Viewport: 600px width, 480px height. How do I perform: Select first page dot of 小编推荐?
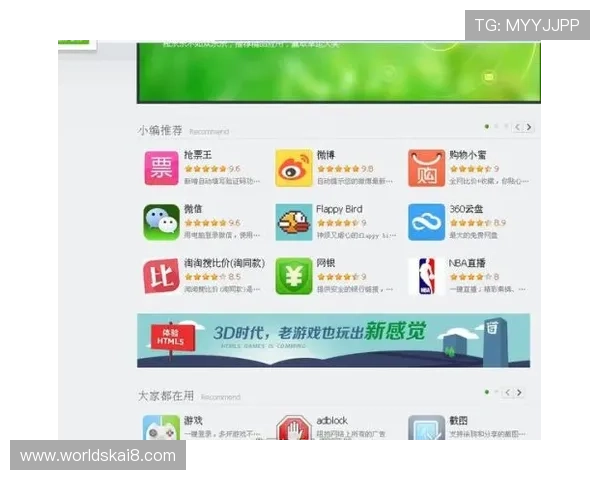(x=487, y=126)
